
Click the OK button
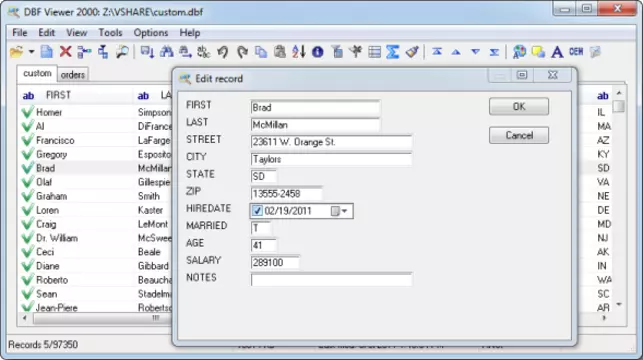coord(519,107)
